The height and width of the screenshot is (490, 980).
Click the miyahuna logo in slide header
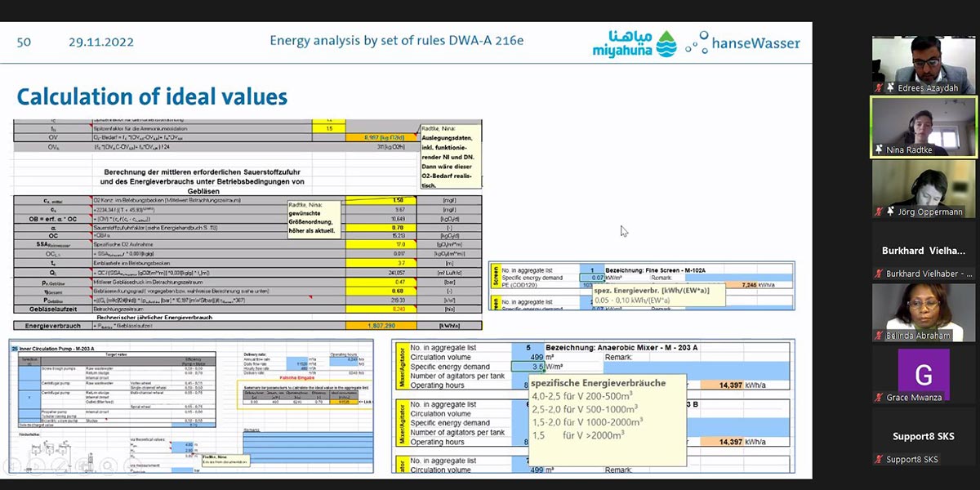(x=635, y=42)
